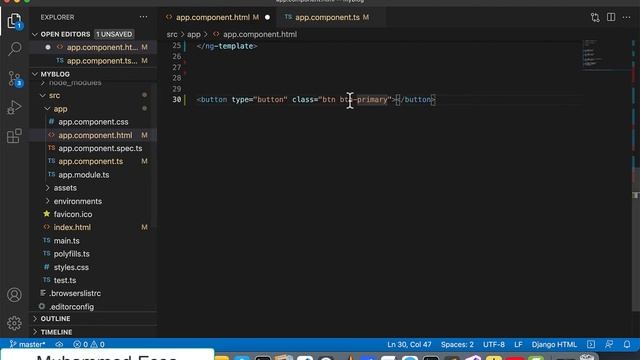Open .editorconfig file
The height and width of the screenshot is (360, 640).
point(71,307)
